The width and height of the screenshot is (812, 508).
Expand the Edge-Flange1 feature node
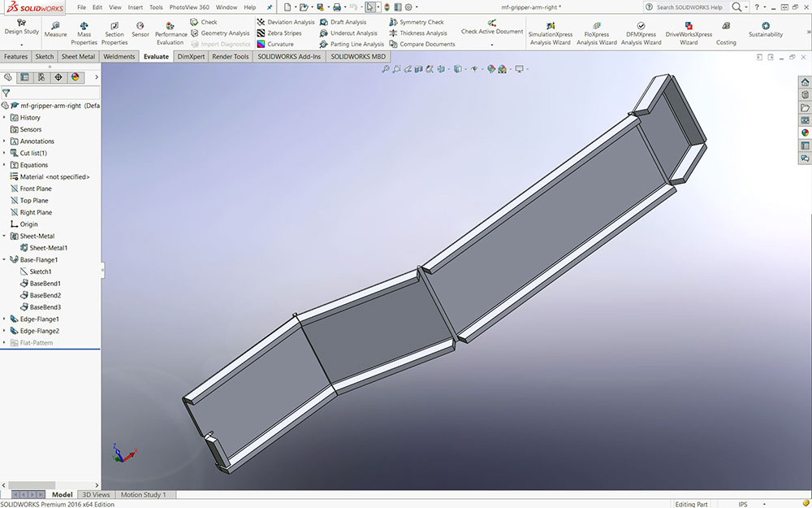pyautogui.click(x=4, y=319)
